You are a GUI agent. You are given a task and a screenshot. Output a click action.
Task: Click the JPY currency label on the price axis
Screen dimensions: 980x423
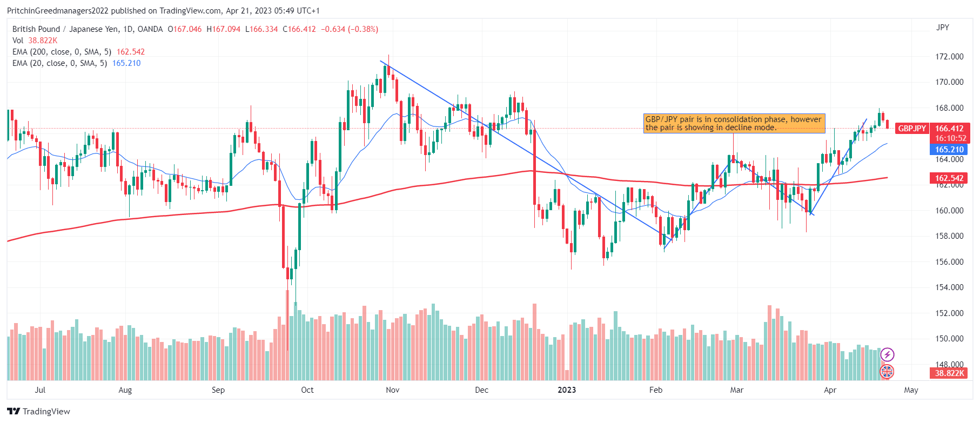943,28
